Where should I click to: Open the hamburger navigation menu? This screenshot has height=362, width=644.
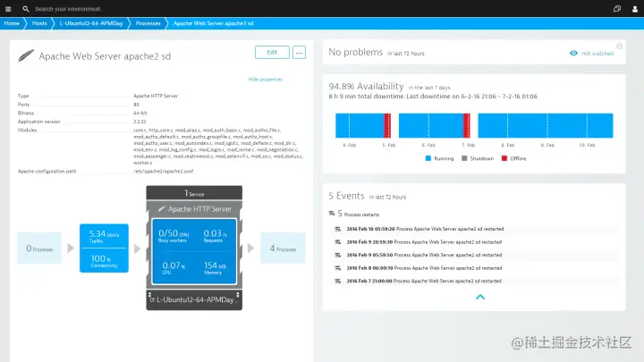point(8,9)
